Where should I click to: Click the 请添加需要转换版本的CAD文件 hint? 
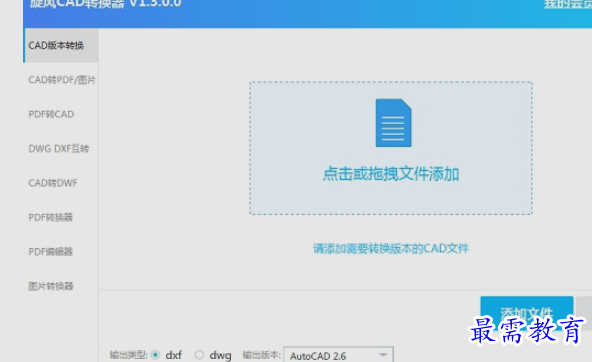tap(391, 248)
